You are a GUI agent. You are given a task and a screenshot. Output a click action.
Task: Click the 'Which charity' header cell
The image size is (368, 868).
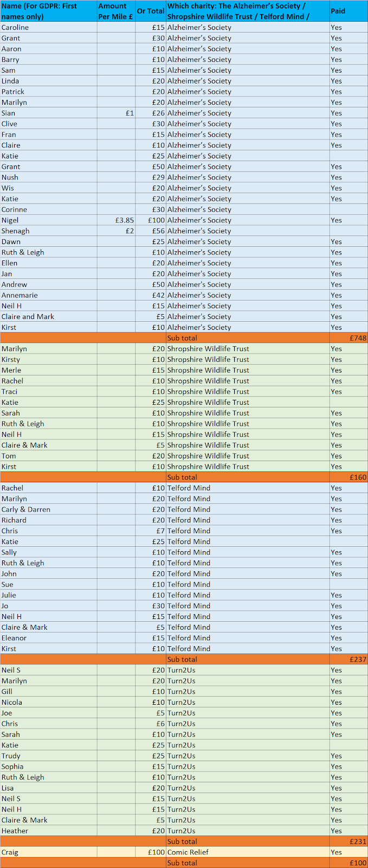248,11
